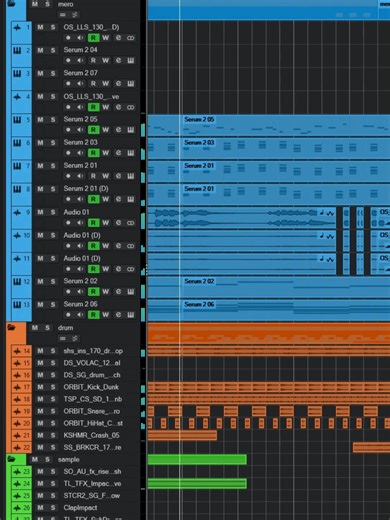The height and width of the screenshot is (520, 390).
Task: Select the shs_ins_170_dr track name
Action: point(93,351)
